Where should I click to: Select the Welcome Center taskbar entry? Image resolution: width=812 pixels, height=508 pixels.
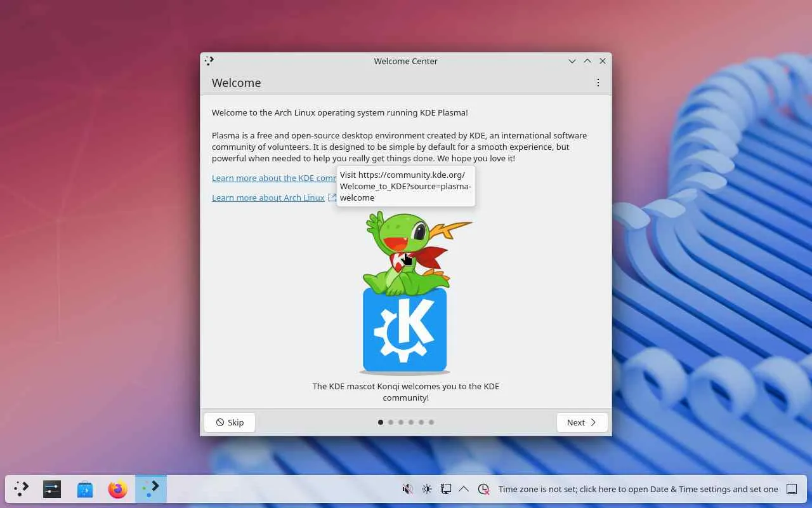click(151, 489)
